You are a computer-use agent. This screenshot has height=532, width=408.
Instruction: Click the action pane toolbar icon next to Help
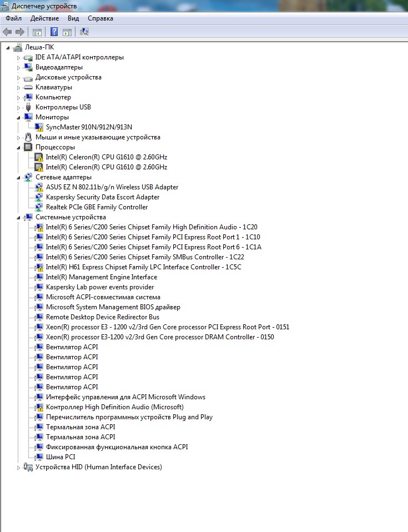(67, 32)
